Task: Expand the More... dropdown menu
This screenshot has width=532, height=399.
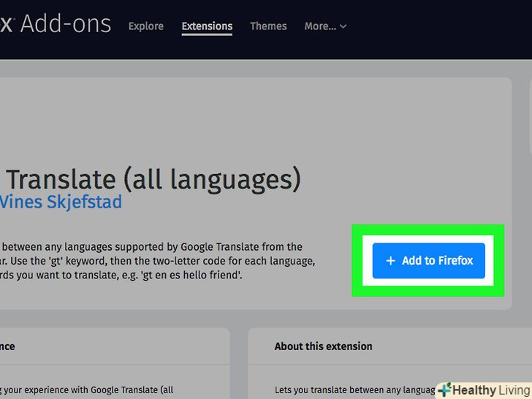Action: 325,26
